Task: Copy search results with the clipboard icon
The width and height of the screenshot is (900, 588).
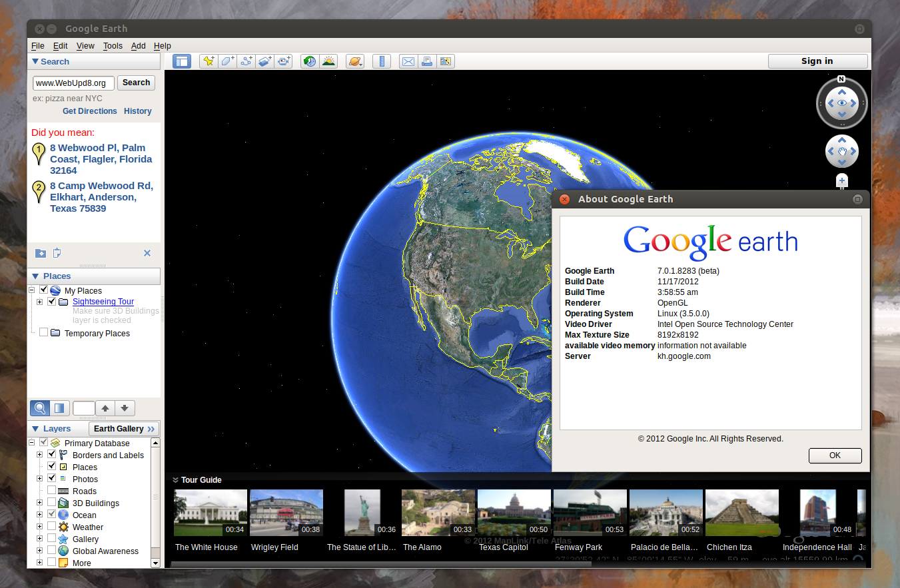Action: coord(57,253)
